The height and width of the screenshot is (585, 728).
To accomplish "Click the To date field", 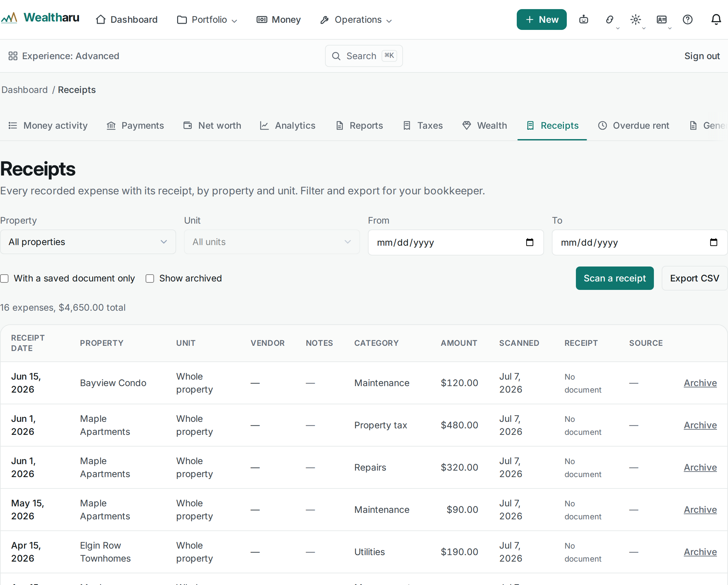I will (640, 242).
